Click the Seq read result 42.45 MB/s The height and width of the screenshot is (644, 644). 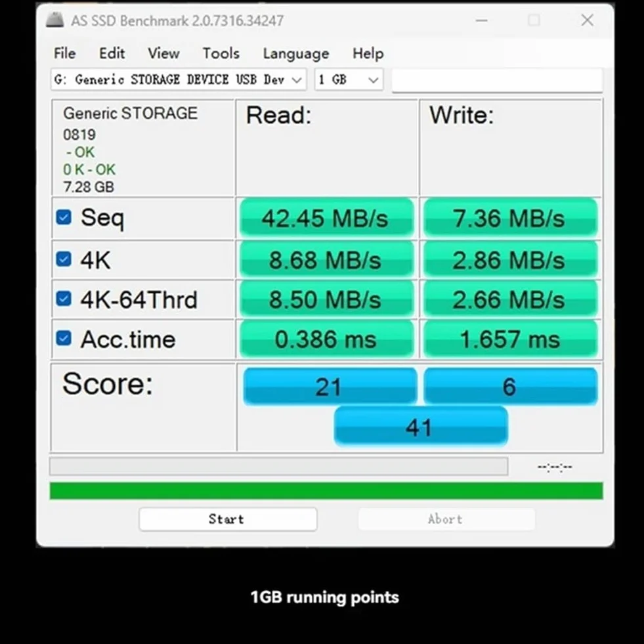point(326,218)
